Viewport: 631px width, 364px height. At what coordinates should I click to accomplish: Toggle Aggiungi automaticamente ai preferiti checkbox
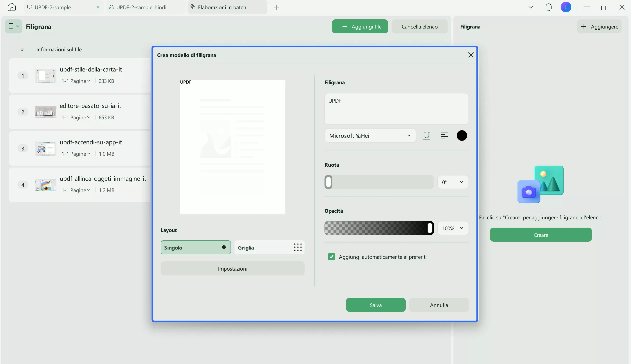pyautogui.click(x=331, y=257)
